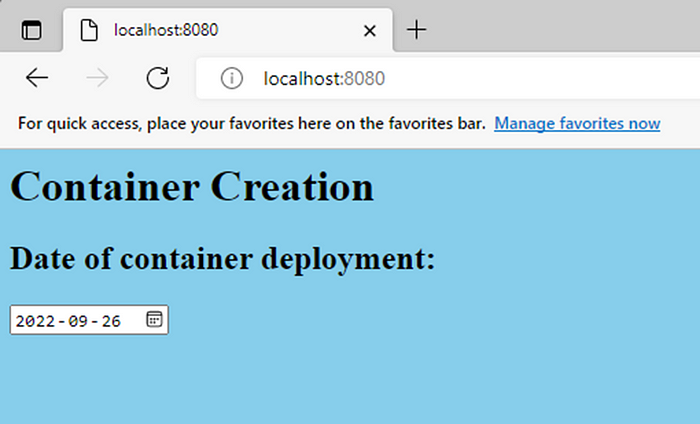The width and height of the screenshot is (700, 424).
Task: Click the favorites bar hint text
Action: click(x=251, y=123)
